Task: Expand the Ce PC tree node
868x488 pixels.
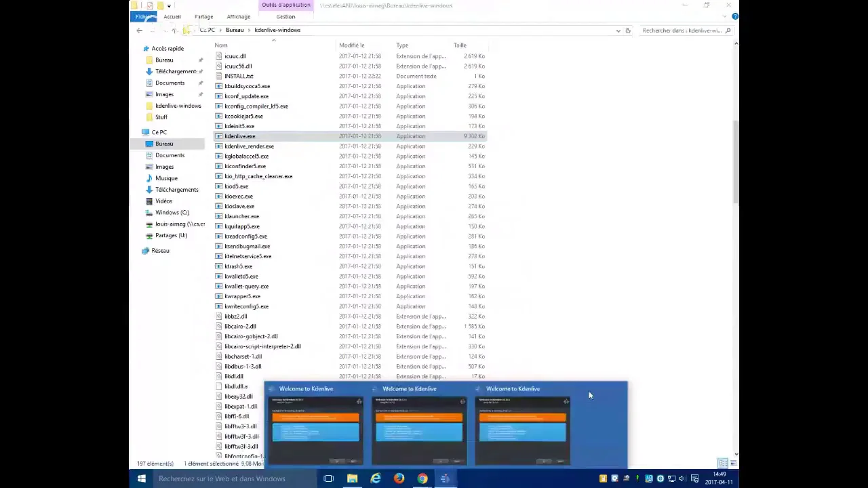Action: pos(138,132)
